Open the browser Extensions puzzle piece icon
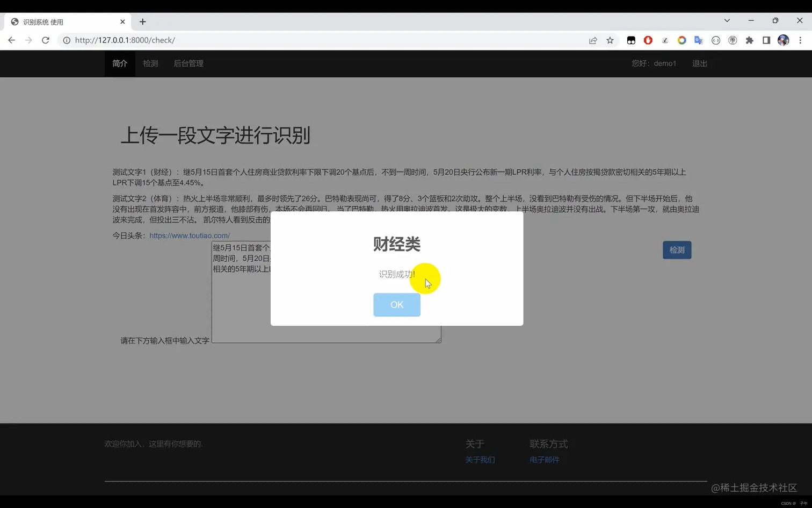812x508 pixels. click(x=750, y=40)
